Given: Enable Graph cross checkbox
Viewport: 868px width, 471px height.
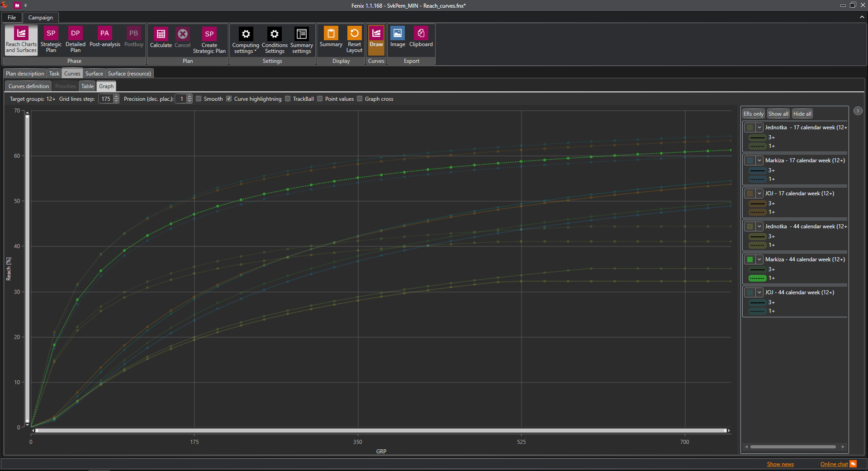Looking at the screenshot, I should click(360, 99).
